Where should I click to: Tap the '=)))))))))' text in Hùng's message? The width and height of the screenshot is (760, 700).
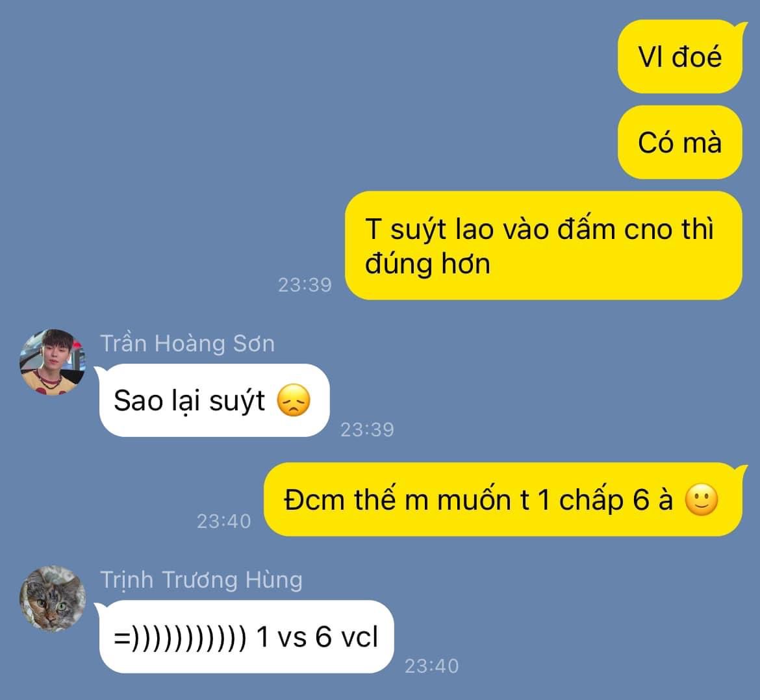click(181, 637)
